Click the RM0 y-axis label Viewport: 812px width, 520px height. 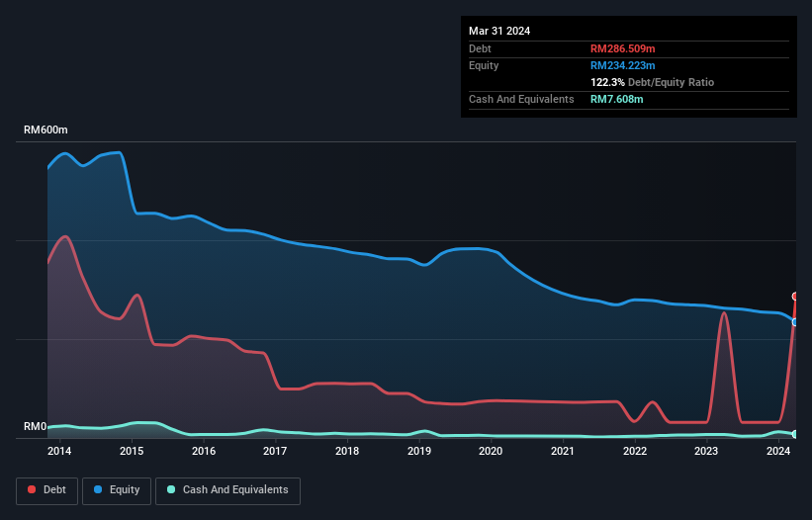(36, 427)
